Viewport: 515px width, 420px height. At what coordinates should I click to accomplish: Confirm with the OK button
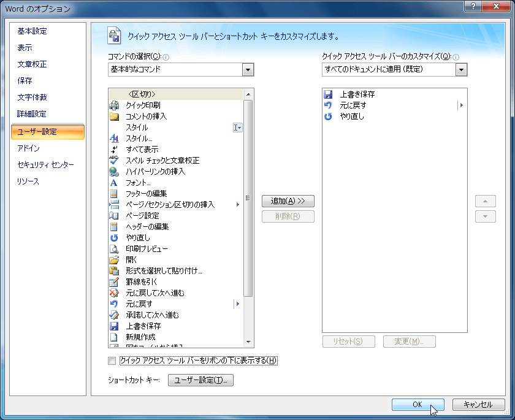coord(418,405)
